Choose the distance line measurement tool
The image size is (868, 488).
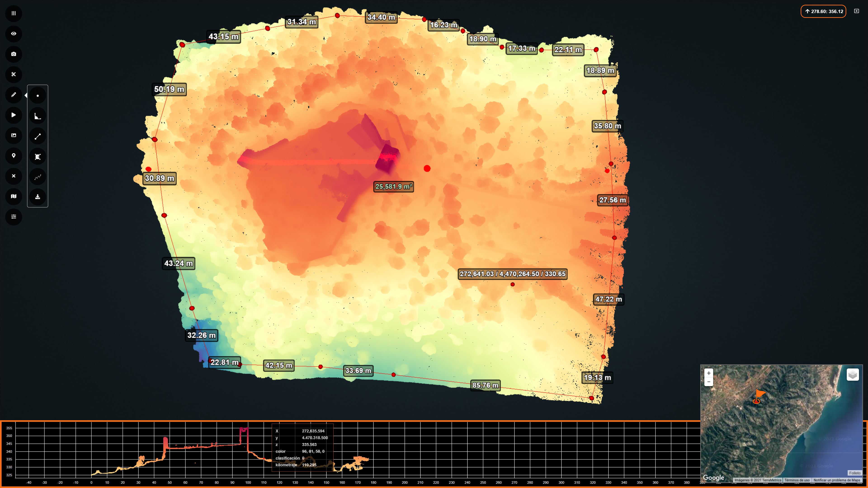coord(37,136)
